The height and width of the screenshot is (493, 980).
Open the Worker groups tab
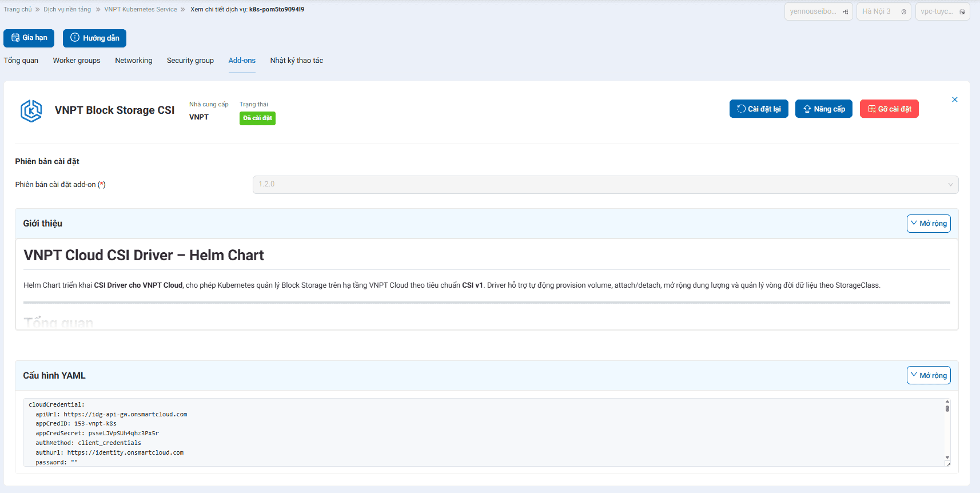(x=77, y=61)
